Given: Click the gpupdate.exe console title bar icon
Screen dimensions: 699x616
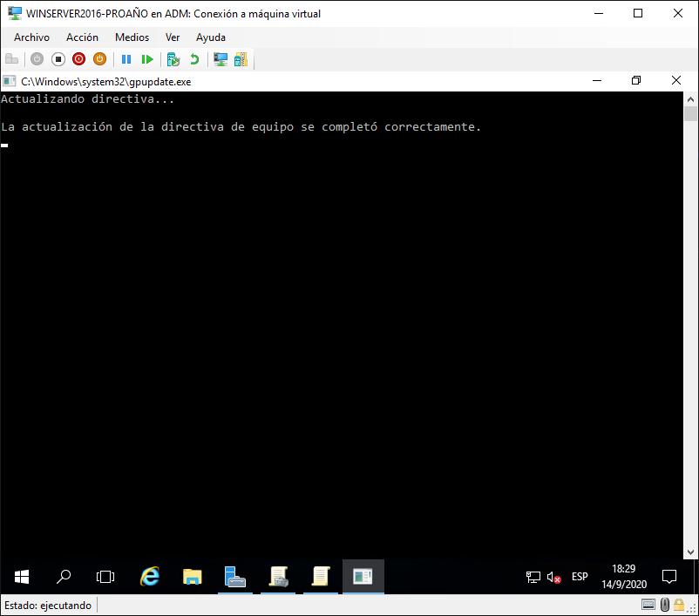Looking at the screenshot, I should [10, 81].
